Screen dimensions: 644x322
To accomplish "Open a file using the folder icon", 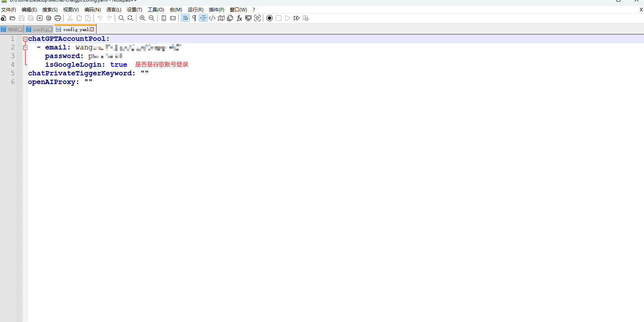I will pyautogui.click(x=13, y=18).
